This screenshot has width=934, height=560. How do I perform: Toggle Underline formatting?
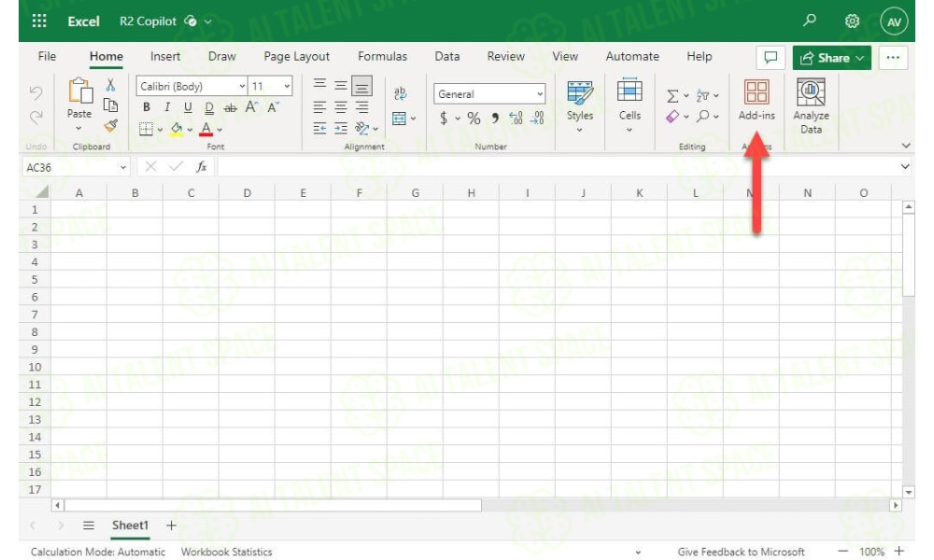tap(189, 107)
